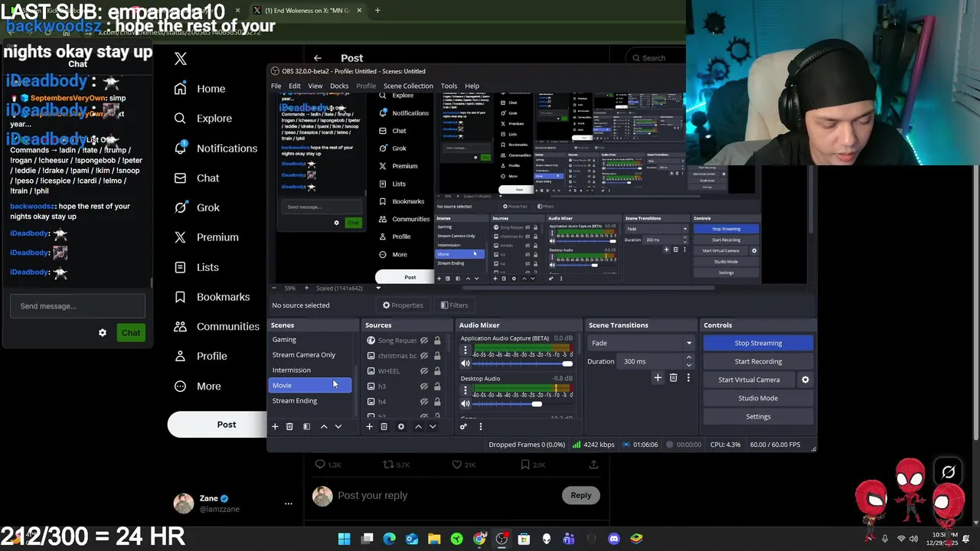The width and height of the screenshot is (980, 551).
Task: Move source down in Sources toolbar
Action: pos(433,426)
